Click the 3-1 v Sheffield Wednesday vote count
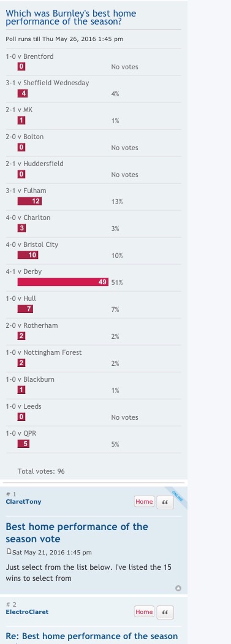231x644 pixels. click(22, 93)
